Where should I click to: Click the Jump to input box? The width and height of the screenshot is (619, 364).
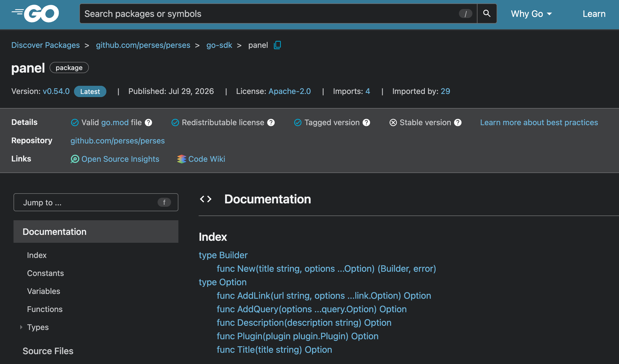[96, 202]
